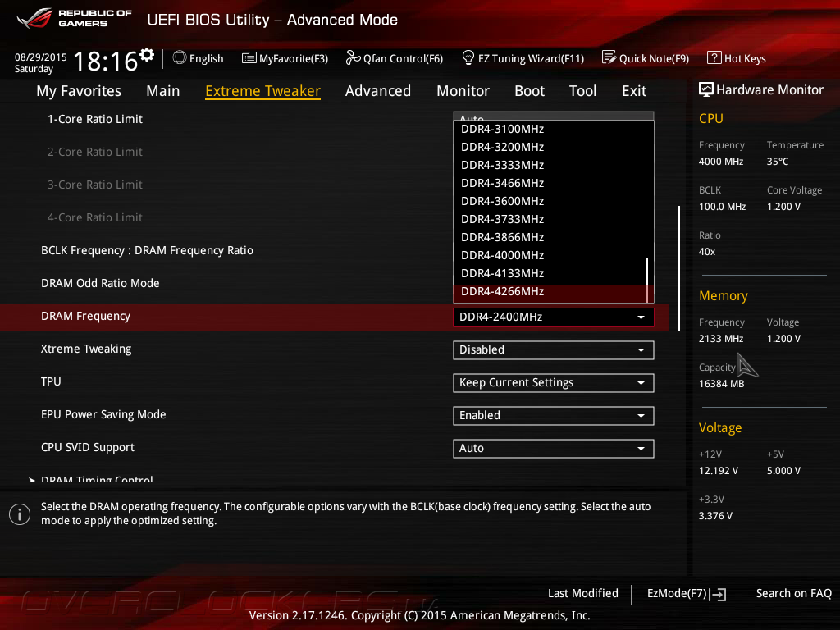The height and width of the screenshot is (630, 840).
Task: Open the Tool tab
Action: (x=582, y=91)
